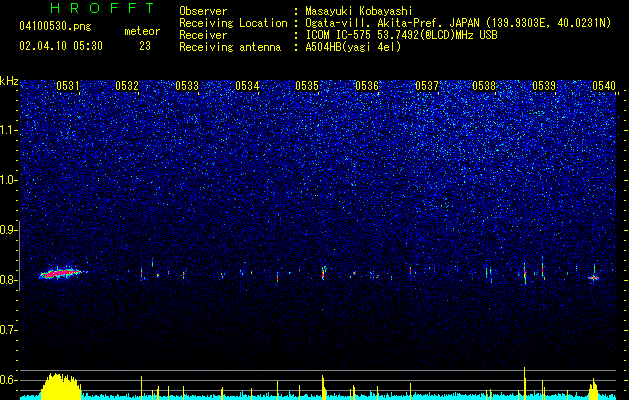The image size is (629, 400).
Task: Click the 0539 time marker
Action: (544, 85)
